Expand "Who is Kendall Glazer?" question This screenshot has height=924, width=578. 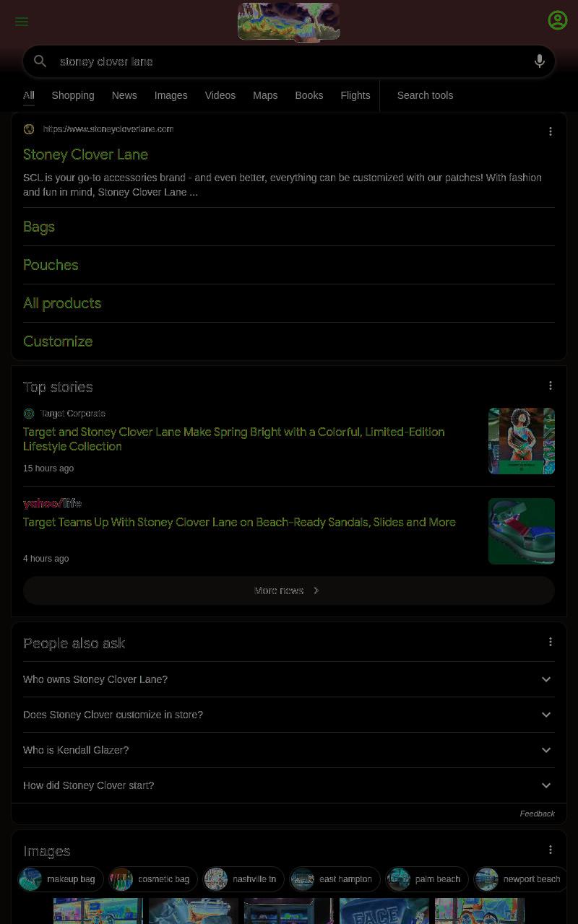[289, 750]
